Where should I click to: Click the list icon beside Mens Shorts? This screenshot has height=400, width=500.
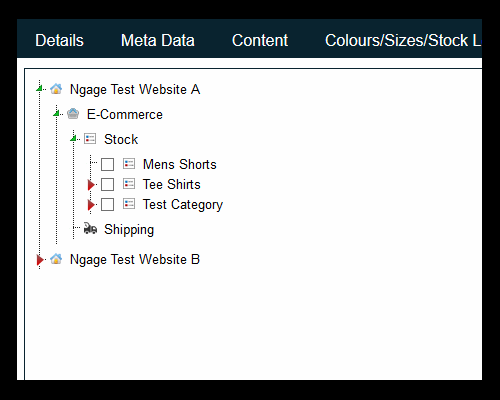point(129,164)
